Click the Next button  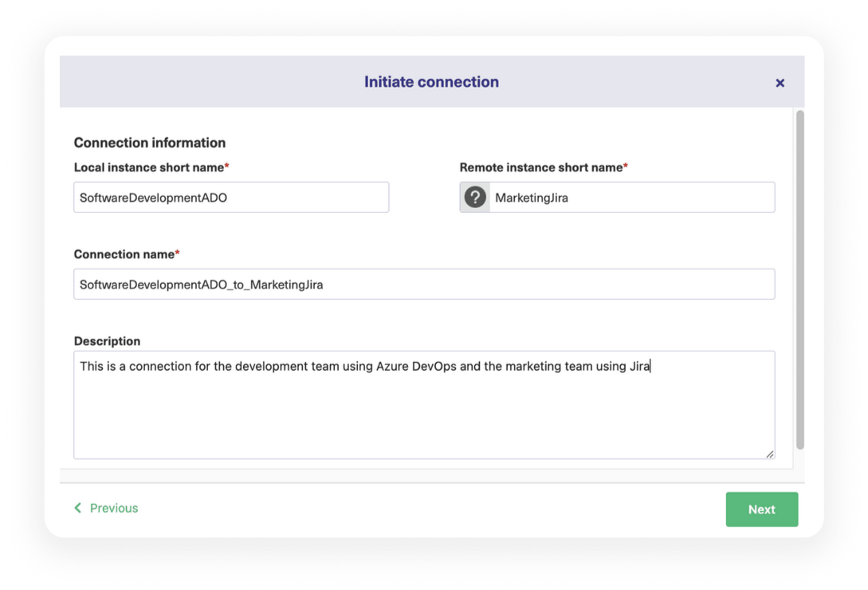point(762,509)
